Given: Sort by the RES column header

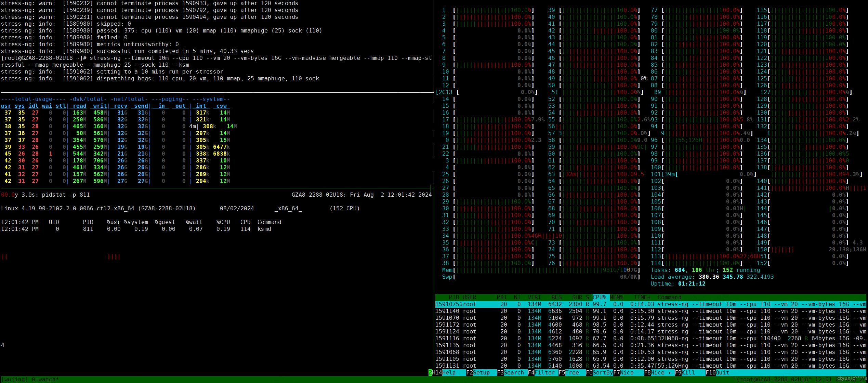Looking at the screenshot, I should [x=556, y=298].
